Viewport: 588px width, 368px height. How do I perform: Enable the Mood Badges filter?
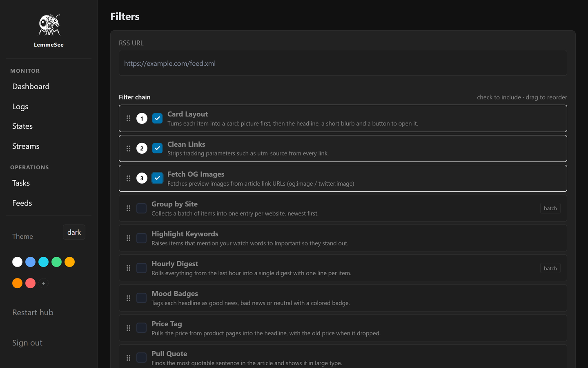pos(141,298)
